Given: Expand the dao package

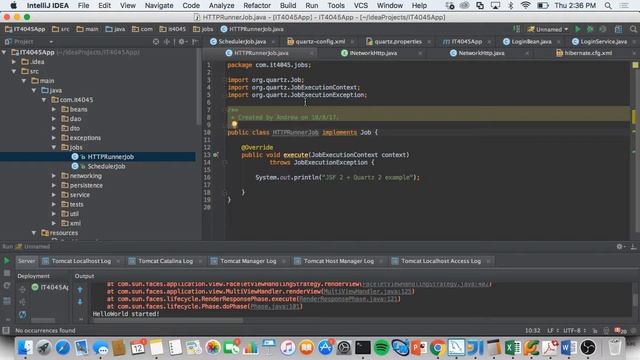Looking at the screenshot, I should point(54,119).
